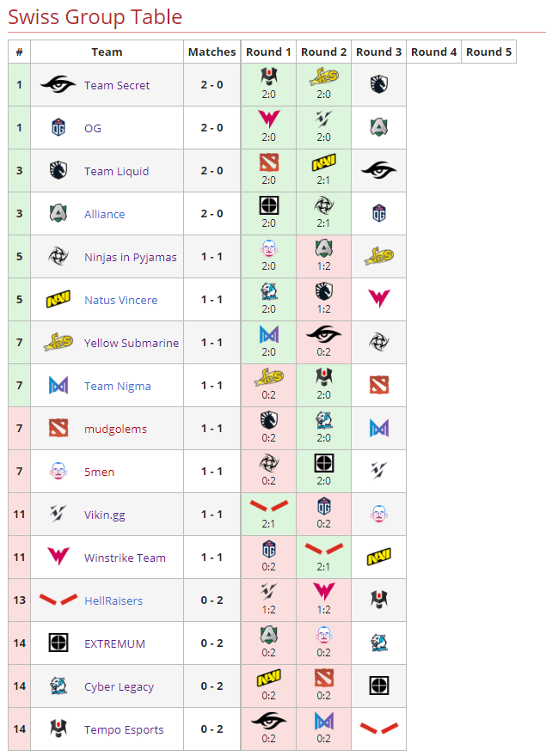This screenshot has width=546, height=756.
Task: Open the mudgolems logo in Team column
Action: (x=58, y=429)
